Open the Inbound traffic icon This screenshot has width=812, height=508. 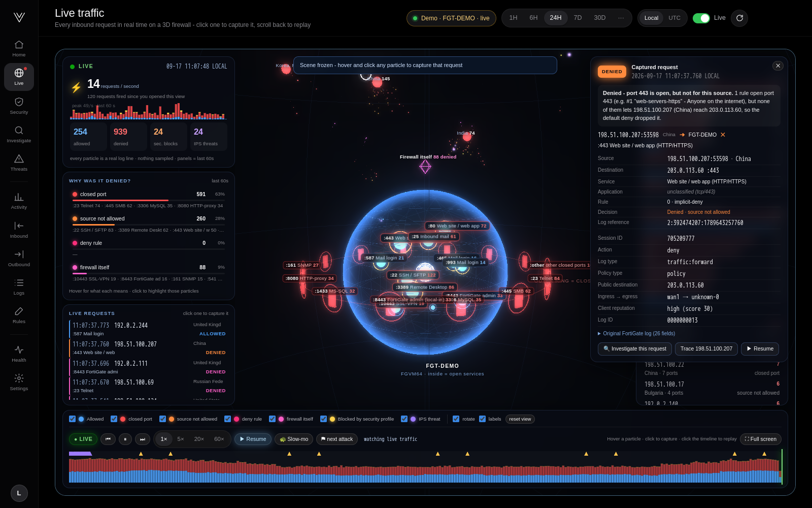[19, 230]
